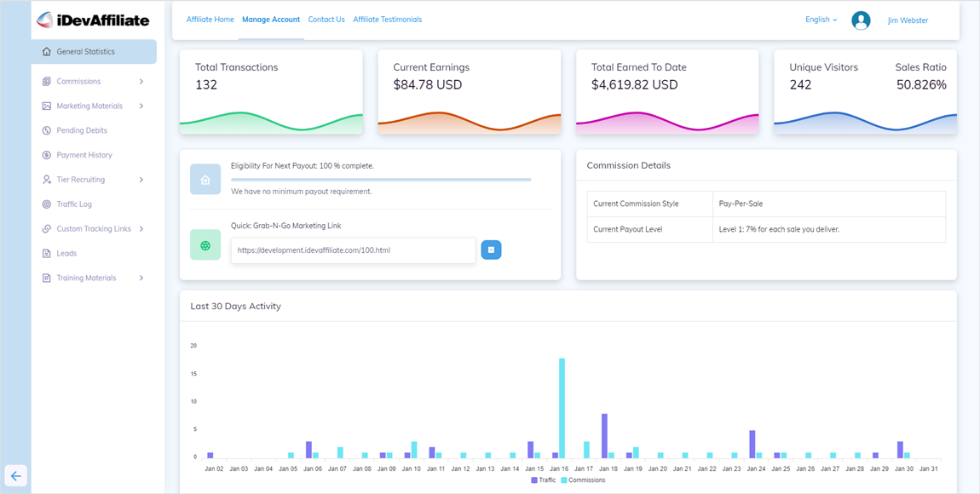Click the Level 1: 7% payout level cell
Viewport: 980px width, 494px height.
829,229
